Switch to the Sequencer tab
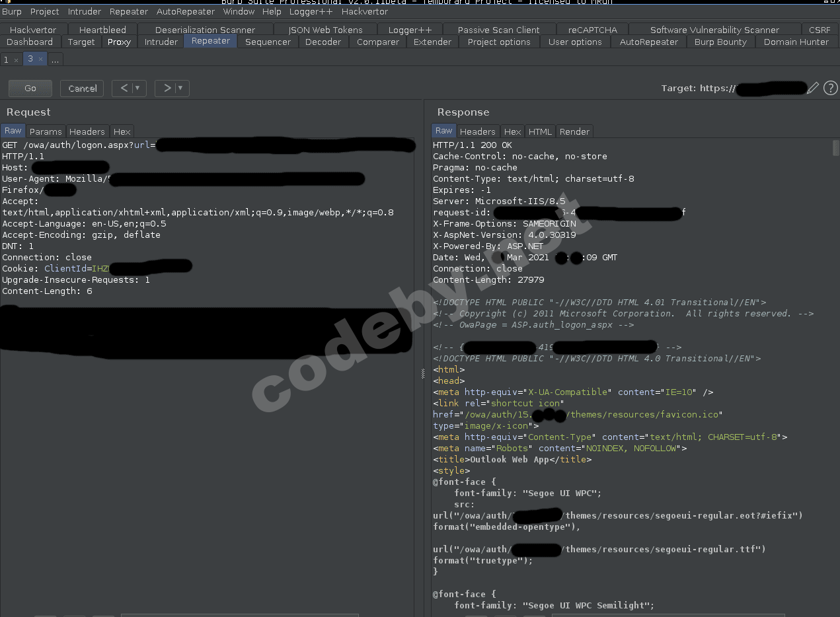Screen dimensions: 840x617 268,42
